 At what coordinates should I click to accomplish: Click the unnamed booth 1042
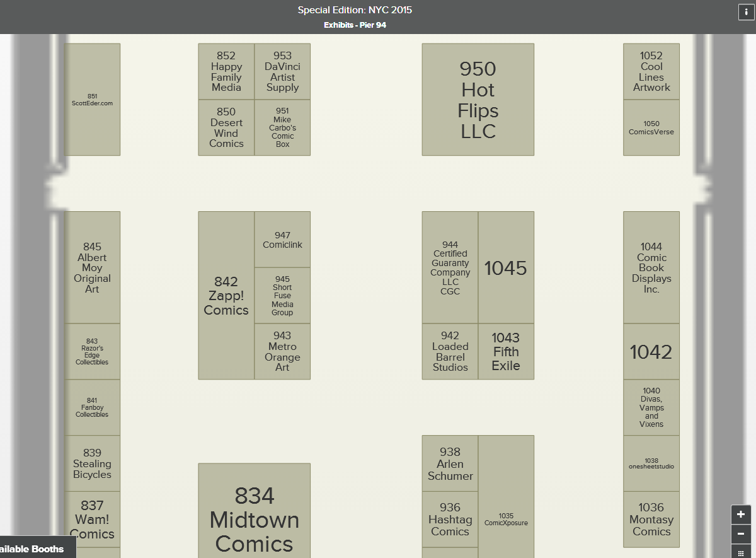(x=651, y=352)
